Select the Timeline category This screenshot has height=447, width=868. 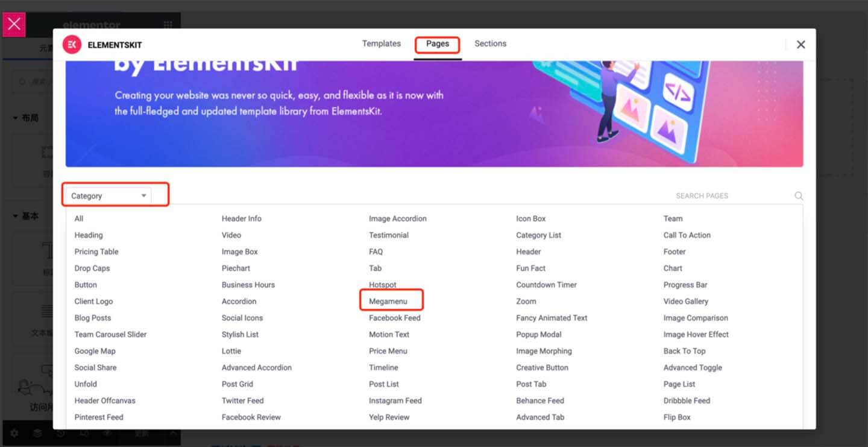click(384, 367)
